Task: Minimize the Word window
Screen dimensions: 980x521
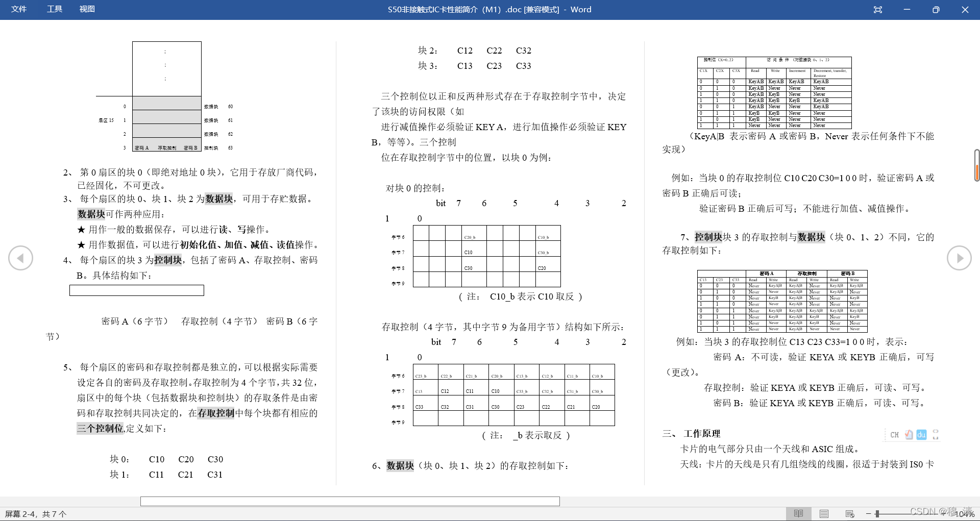Action: (906, 10)
